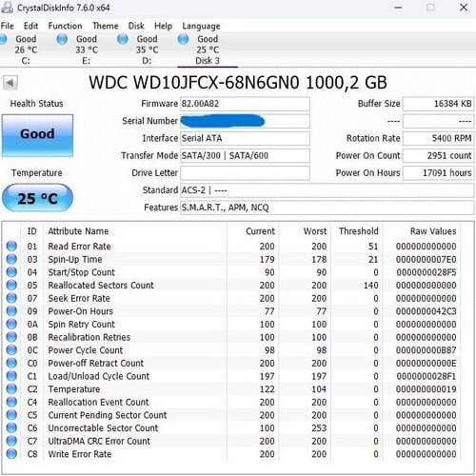Click raw value 0000000007E0 for Spin-Up Time
476x476 pixels.
pos(426,259)
